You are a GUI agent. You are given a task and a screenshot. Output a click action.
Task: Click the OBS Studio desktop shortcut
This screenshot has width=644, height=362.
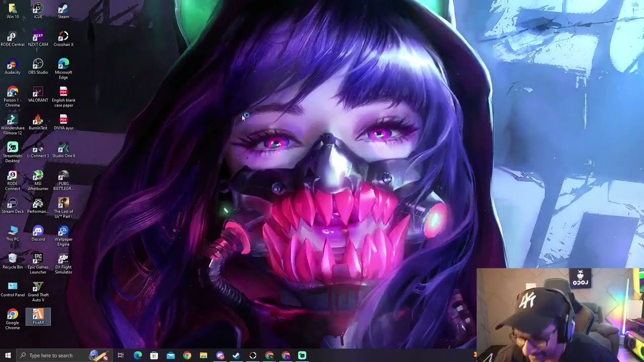(x=38, y=66)
